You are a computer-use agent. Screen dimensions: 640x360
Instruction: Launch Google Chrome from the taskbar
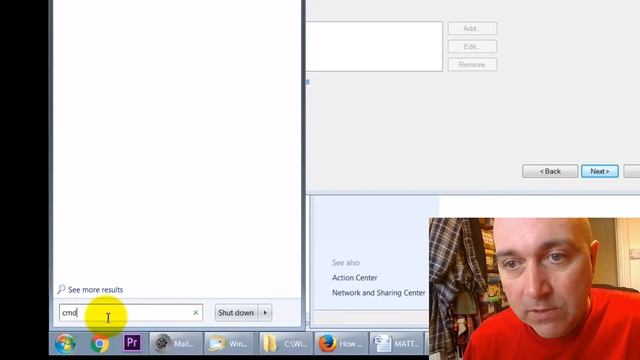[100, 343]
